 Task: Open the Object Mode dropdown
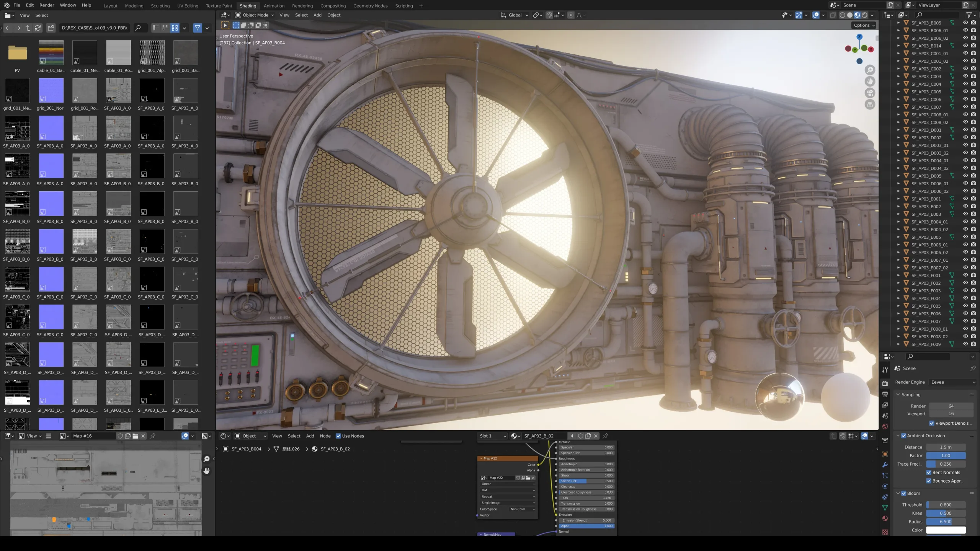click(255, 15)
